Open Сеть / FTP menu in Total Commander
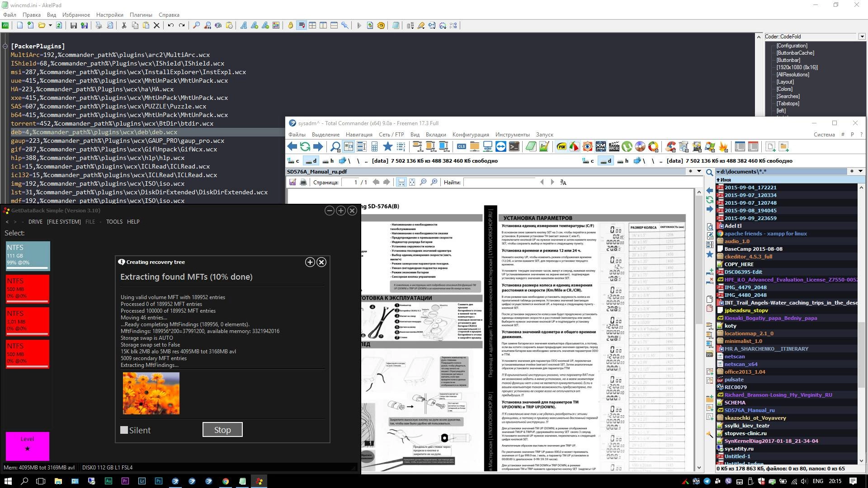Image resolution: width=868 pixels, height=488 pixels. coord(391,134)
